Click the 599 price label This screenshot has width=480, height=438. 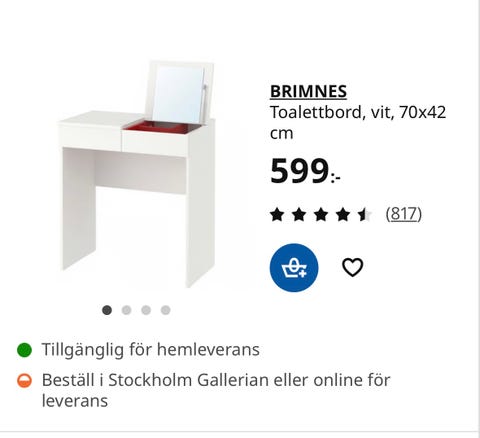click(305, 171)
